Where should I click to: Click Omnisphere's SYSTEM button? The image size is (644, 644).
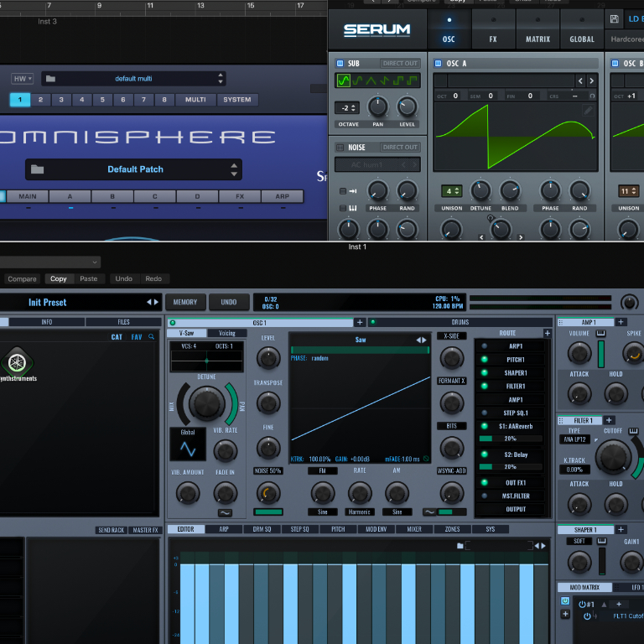click(x=237, y=100)
